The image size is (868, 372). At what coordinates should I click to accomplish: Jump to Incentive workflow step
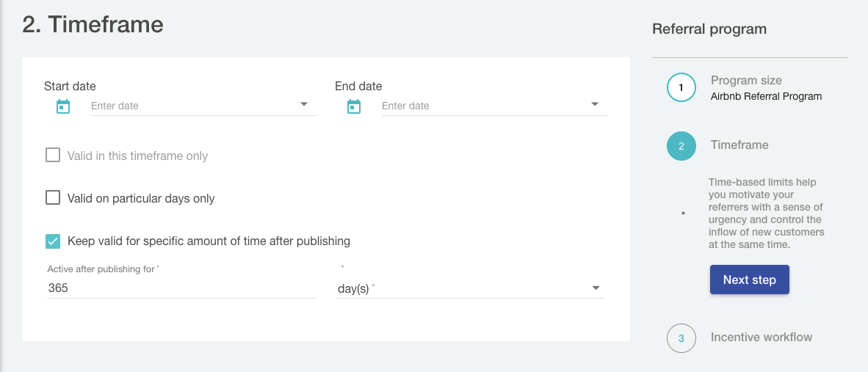pos(762,338)
